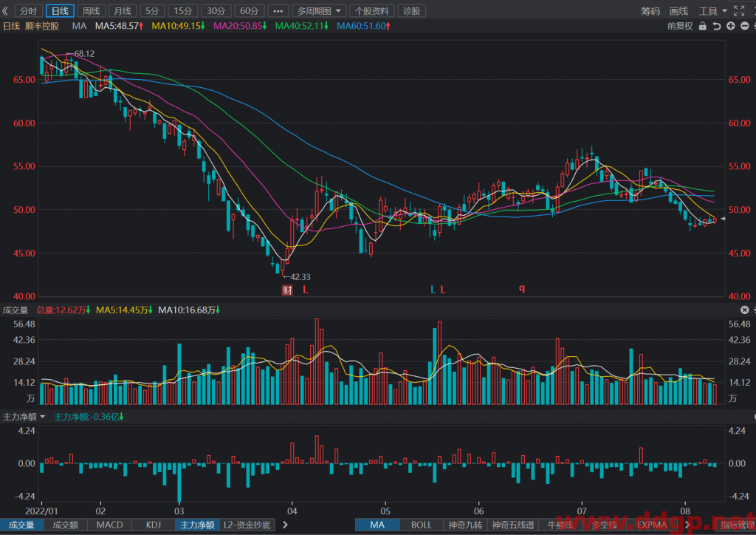Viewport: 756px width, 535px height.
Task: Switch to the MACD indicator tab
Action: point(109,525)
